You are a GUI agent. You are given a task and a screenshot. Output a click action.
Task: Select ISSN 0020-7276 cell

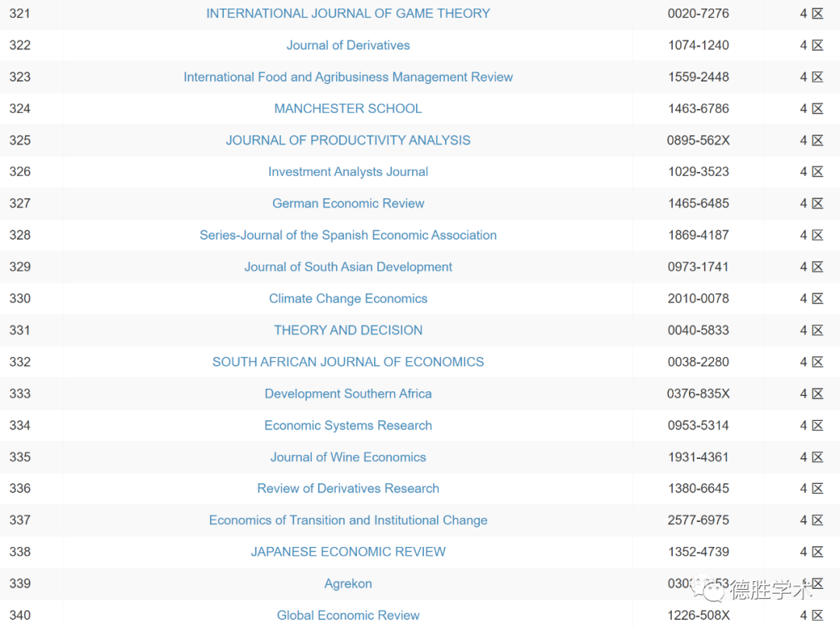(698, 13)
